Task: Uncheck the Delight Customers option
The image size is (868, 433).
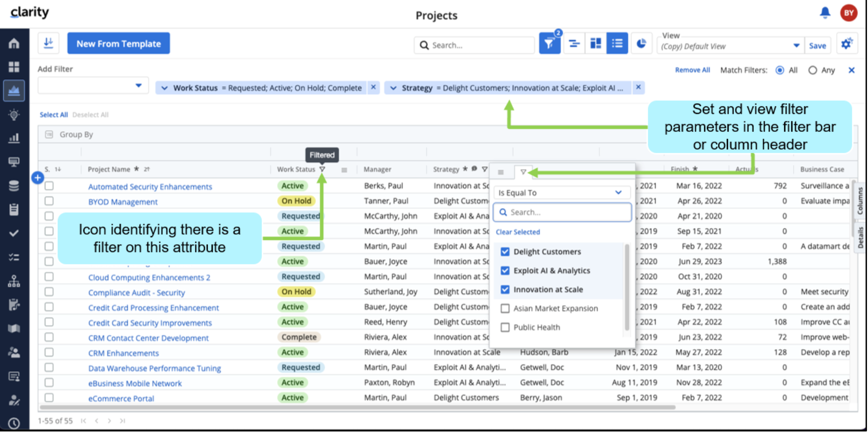Action: [x=505, y=252]
